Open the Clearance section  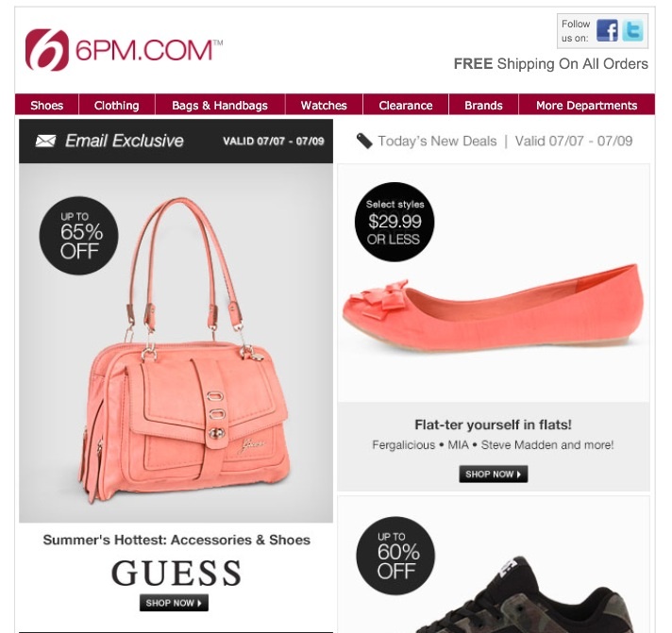(x=406, y=106)
